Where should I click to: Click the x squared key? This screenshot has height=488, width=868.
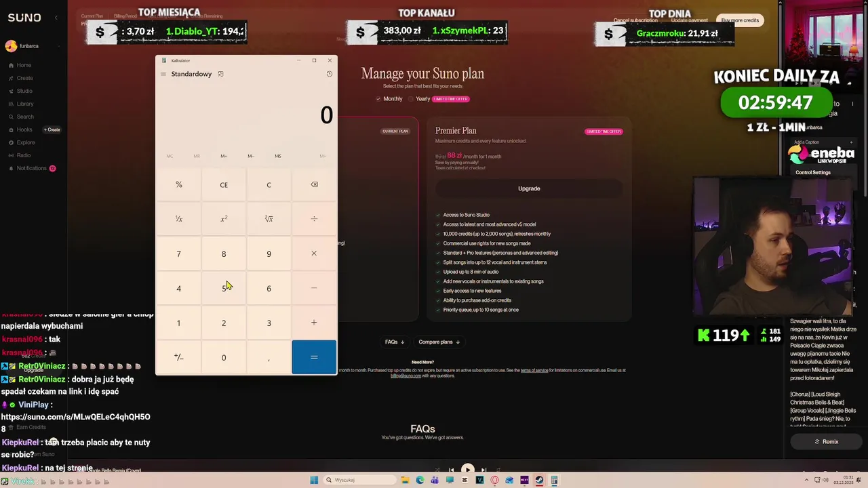click(224, 219)
